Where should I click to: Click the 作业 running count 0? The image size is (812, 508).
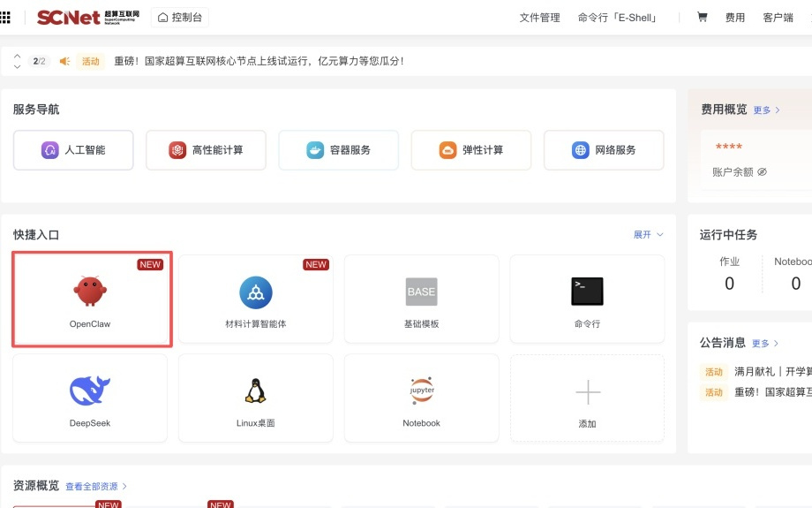pos(729,284)
